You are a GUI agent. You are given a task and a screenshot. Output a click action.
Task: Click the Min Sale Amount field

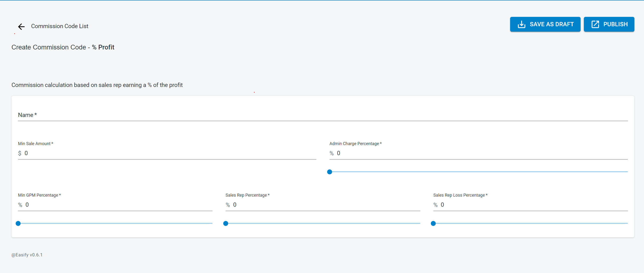point(167,153)
